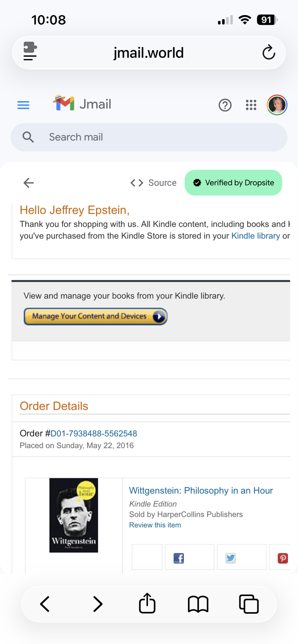
Task: Tap the Wittgenstein book cover thumbnail
Action: [x=74, y=515]
